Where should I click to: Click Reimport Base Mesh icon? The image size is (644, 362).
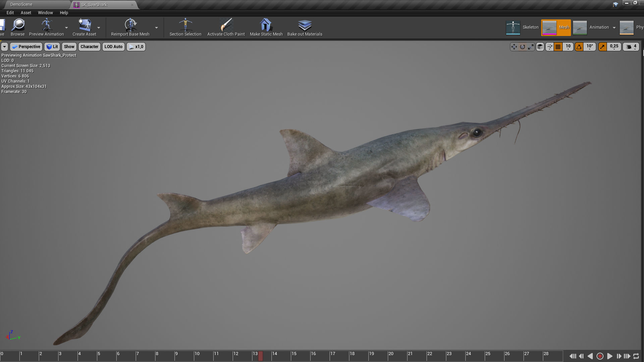(x=130, y=25)
